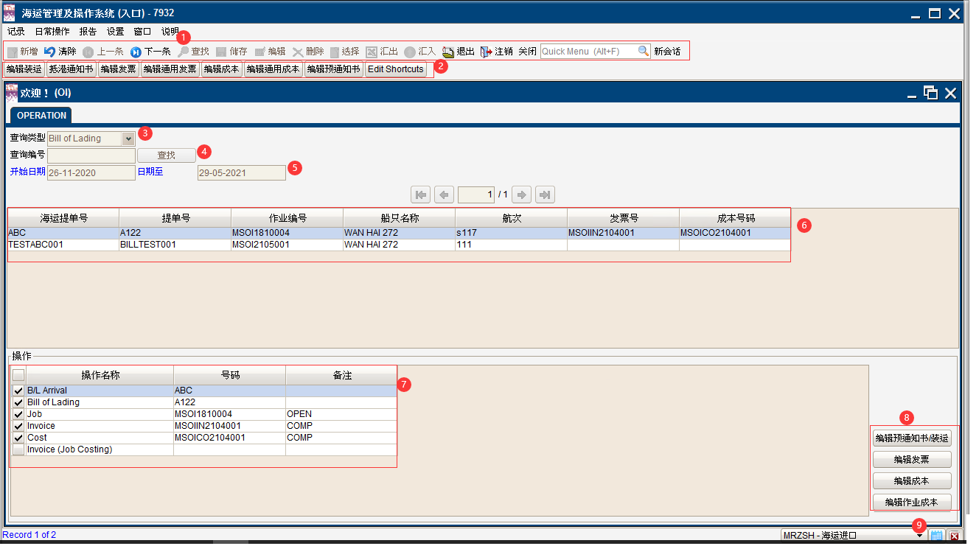The height and width of the screenshot is (560, 979).
Task: Open the calendar icon in status bar
Action: pyautogui.click(x=936, y=536)
